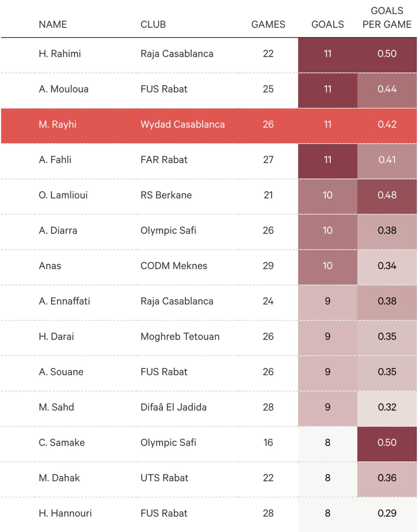Click the UTS Rabat club cell

click(164, 478)
